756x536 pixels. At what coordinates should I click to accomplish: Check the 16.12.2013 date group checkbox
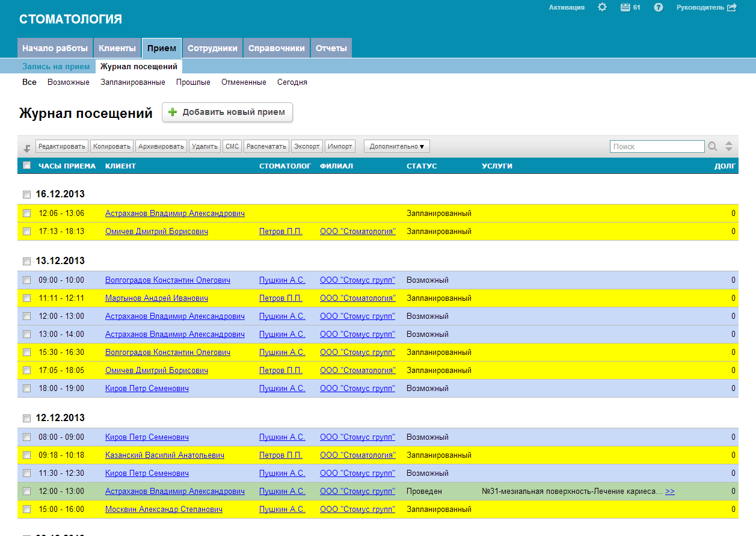[x=26, y=194]
